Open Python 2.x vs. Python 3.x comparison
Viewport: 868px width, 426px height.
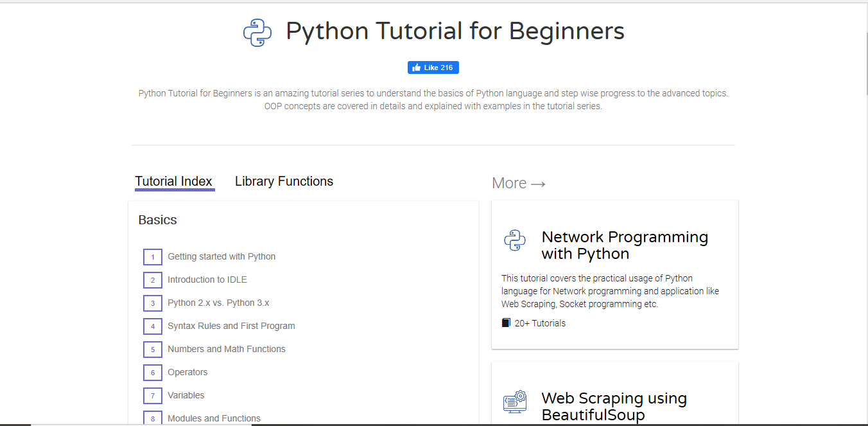[218, 303]
